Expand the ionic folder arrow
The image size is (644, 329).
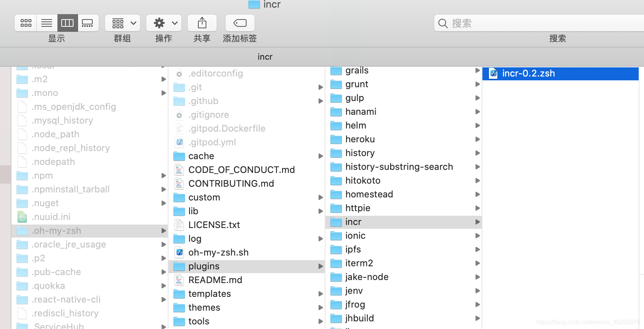pos(477,236)
